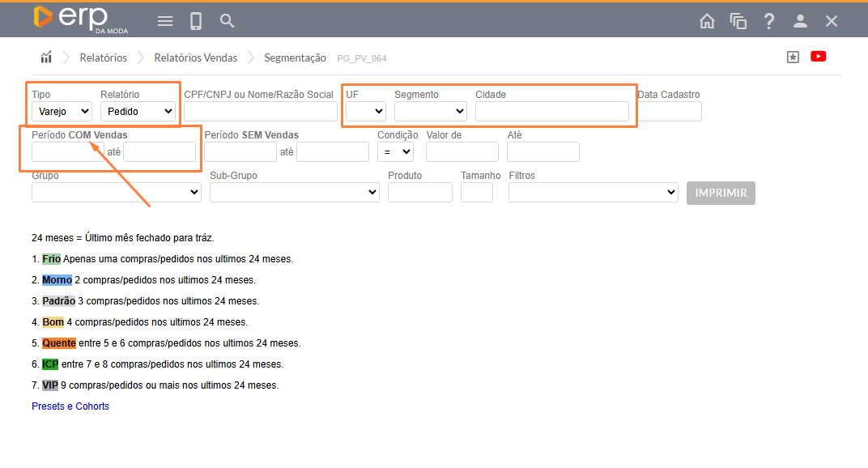This screenshot has height=468, width=868.
Task: Open help question mark icon
Action: click(769, 21)
